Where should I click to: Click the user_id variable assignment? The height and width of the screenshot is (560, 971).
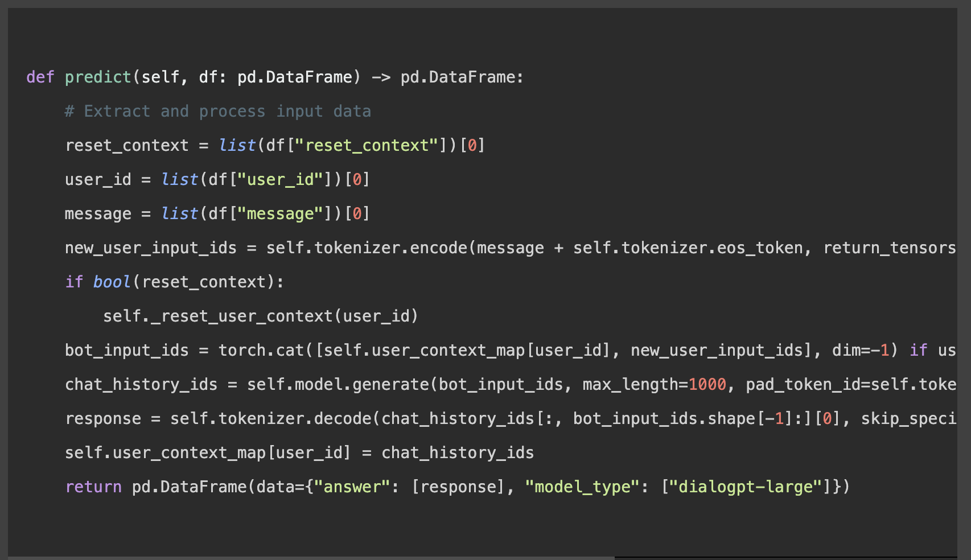[98, 180]
